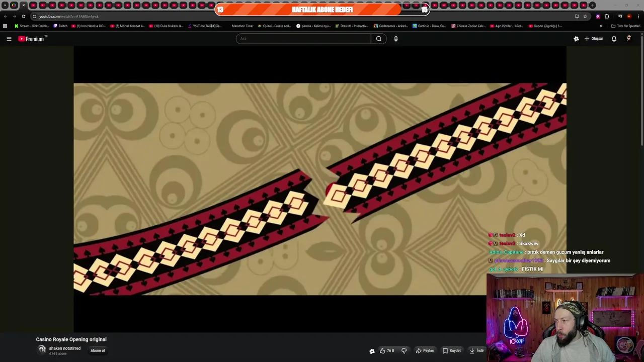Like the video with the 76 B thumbs-up

pos(386,350)
